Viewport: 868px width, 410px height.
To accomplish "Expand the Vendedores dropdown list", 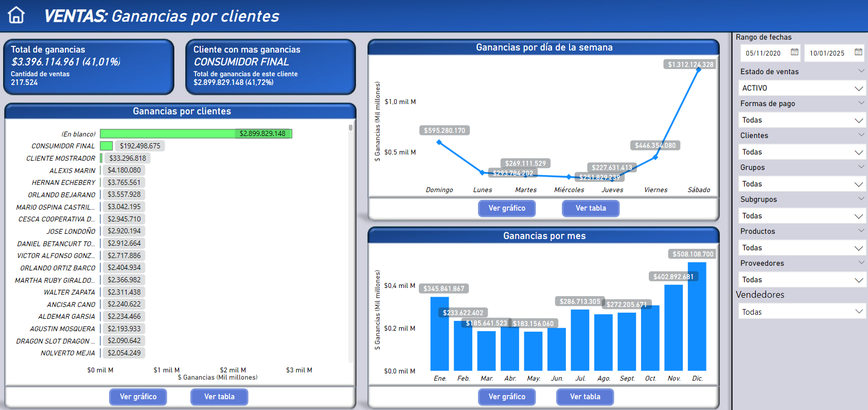I will point(802,312).
